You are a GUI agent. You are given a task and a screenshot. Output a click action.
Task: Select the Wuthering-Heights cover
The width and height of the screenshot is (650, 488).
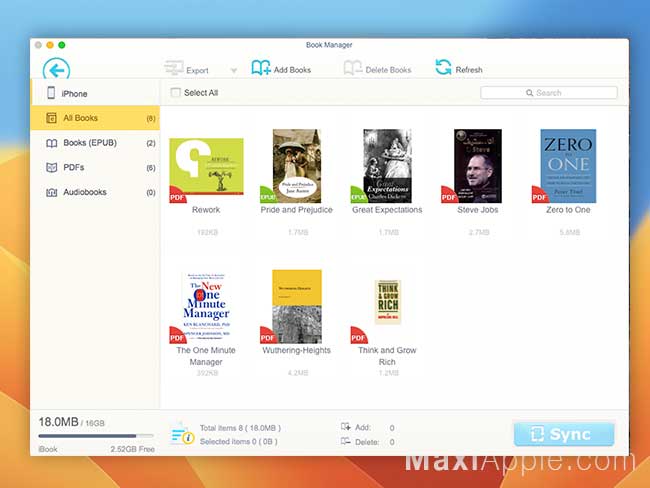[296, 306]
